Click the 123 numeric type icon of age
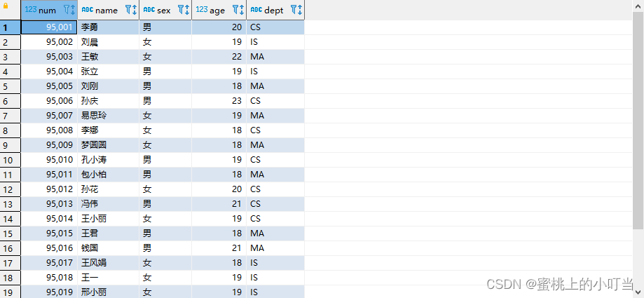644x298 pixels. pyautogui.click(x=202, y=9)
